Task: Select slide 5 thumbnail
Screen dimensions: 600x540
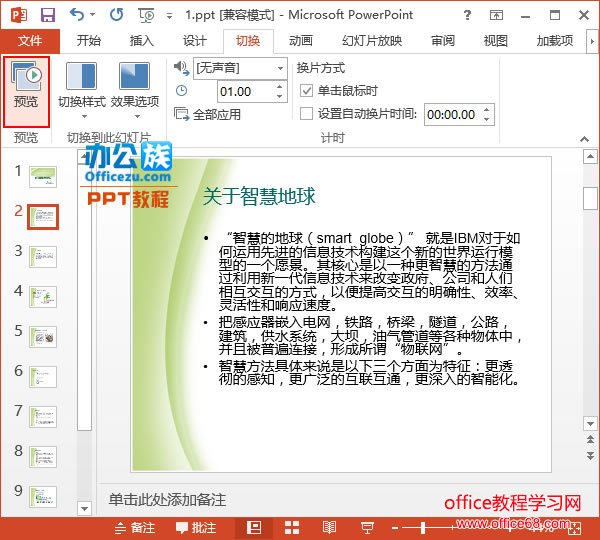Action: click(43, 337)
